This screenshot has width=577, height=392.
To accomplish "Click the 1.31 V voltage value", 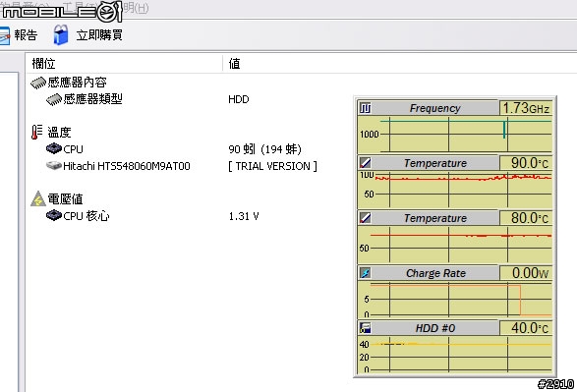I will coord(244,216).
